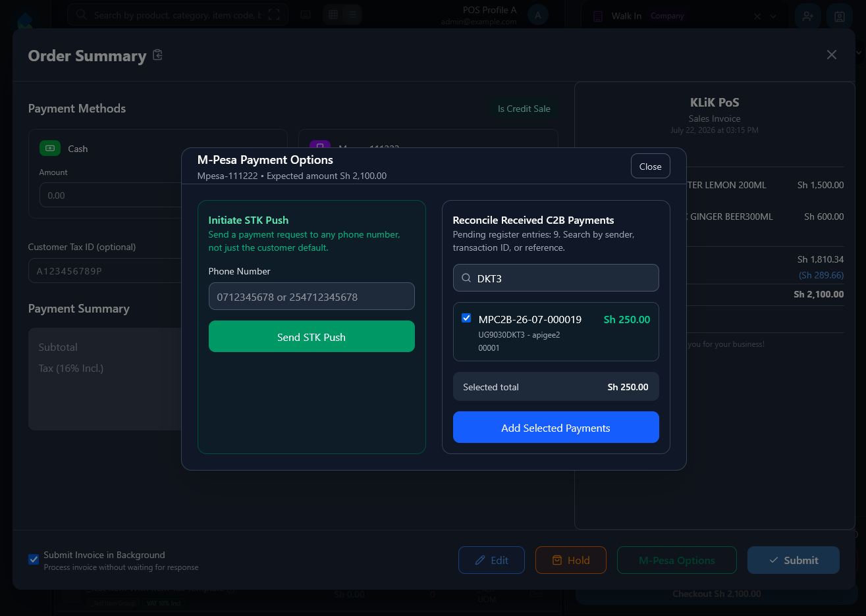Screen dimensions: 866x616
Task: Click the green Cash payment icon
Action: (50, 149)
